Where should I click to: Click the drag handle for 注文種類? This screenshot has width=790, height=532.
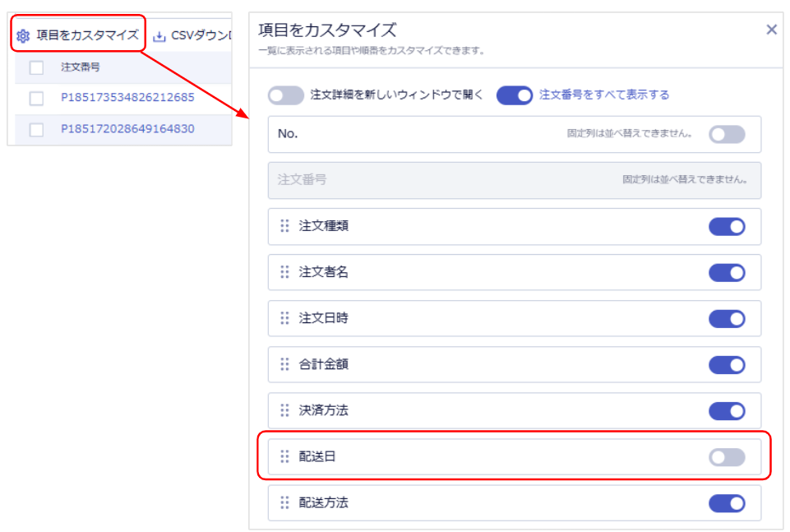point(285,226)
